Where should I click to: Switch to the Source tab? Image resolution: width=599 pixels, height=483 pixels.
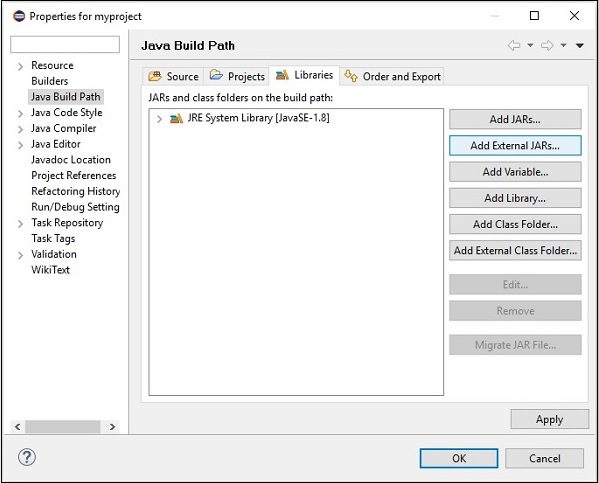(x=173, y=76)
